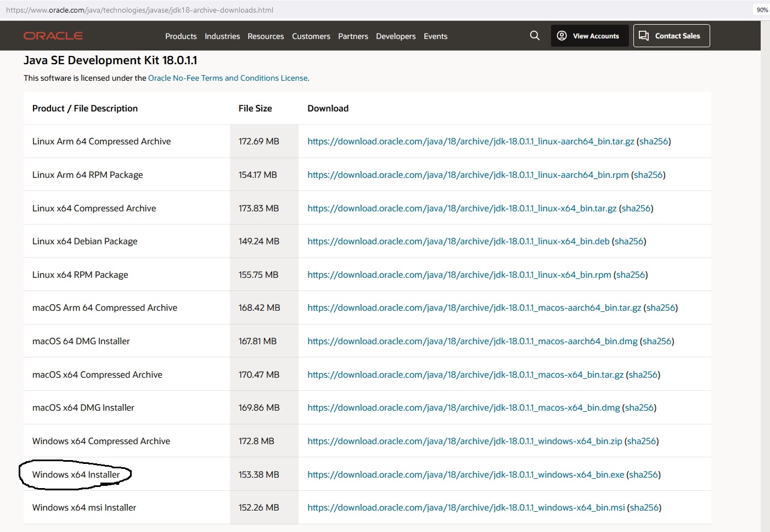Download the macos-x64_bin.tar.gz file
This screenshot has width=770, height=532.
coord(465,375)
